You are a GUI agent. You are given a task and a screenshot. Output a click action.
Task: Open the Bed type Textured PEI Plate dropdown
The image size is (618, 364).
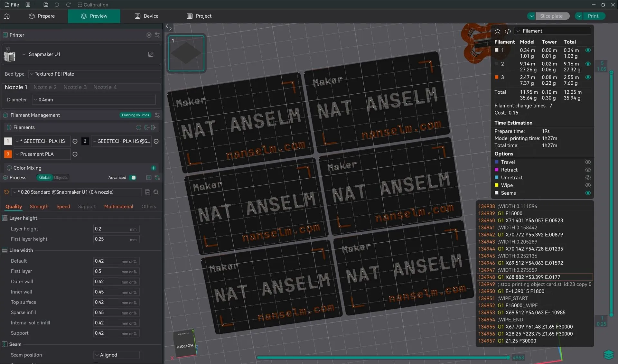pyautogui.click(x=94, y=74)
